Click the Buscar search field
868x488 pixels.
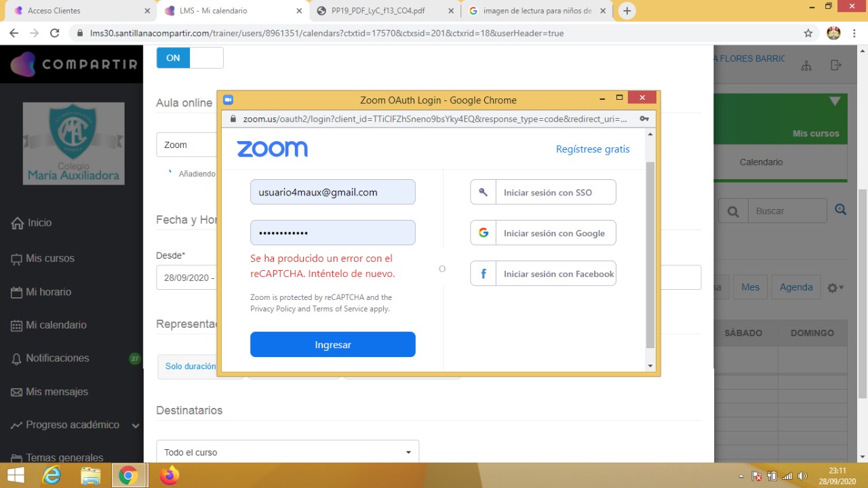point(787,211)
